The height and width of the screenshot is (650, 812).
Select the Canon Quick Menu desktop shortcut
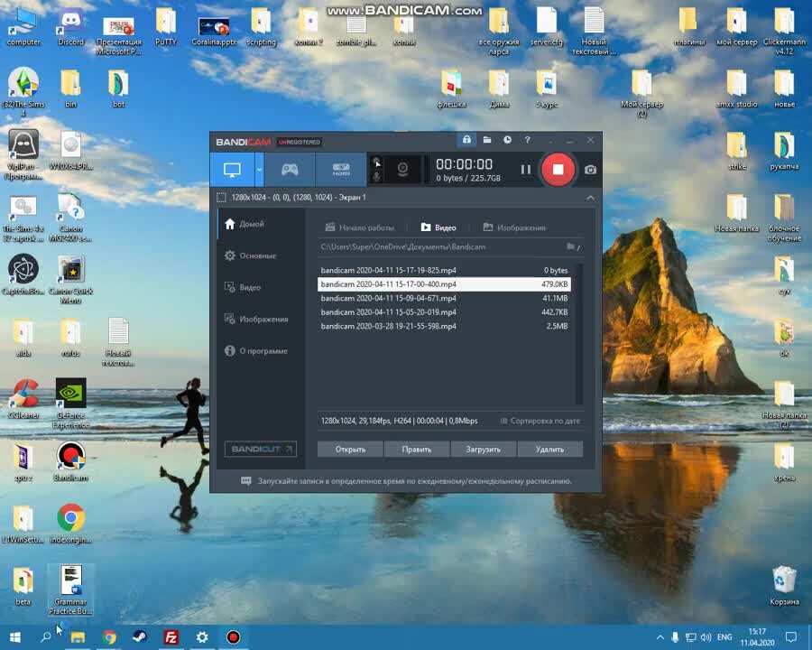(x=71, y=280)
